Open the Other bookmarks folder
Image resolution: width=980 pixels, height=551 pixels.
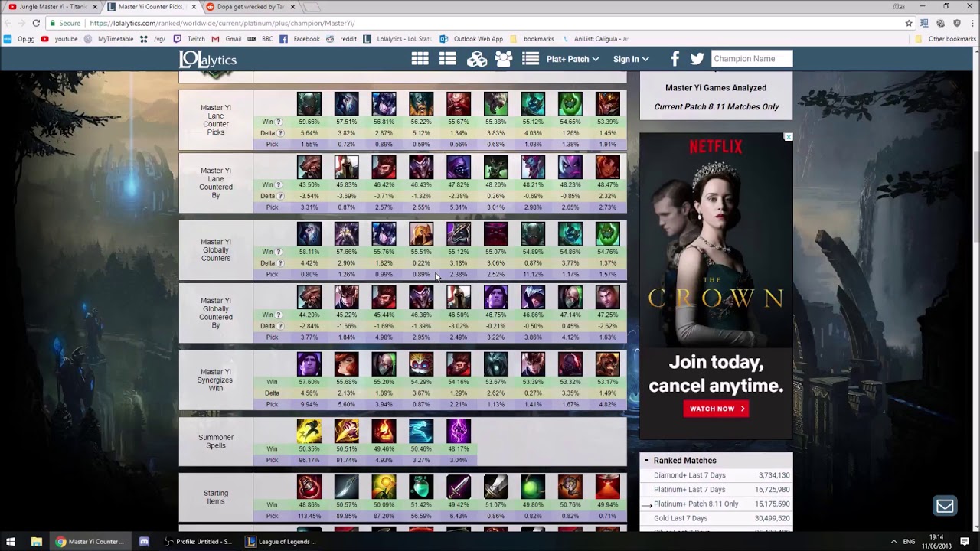click(x=946, y=39)
